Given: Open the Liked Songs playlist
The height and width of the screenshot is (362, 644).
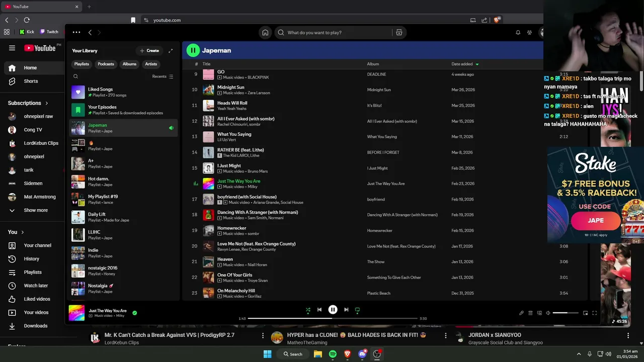Looking at the screenshot, I should click(x=124, y=92).
